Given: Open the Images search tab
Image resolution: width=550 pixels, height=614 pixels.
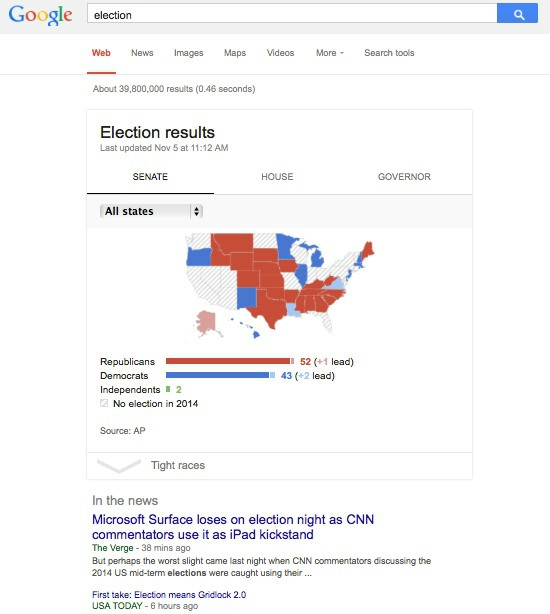Looking at the screenshot, I should pos(189,53).
